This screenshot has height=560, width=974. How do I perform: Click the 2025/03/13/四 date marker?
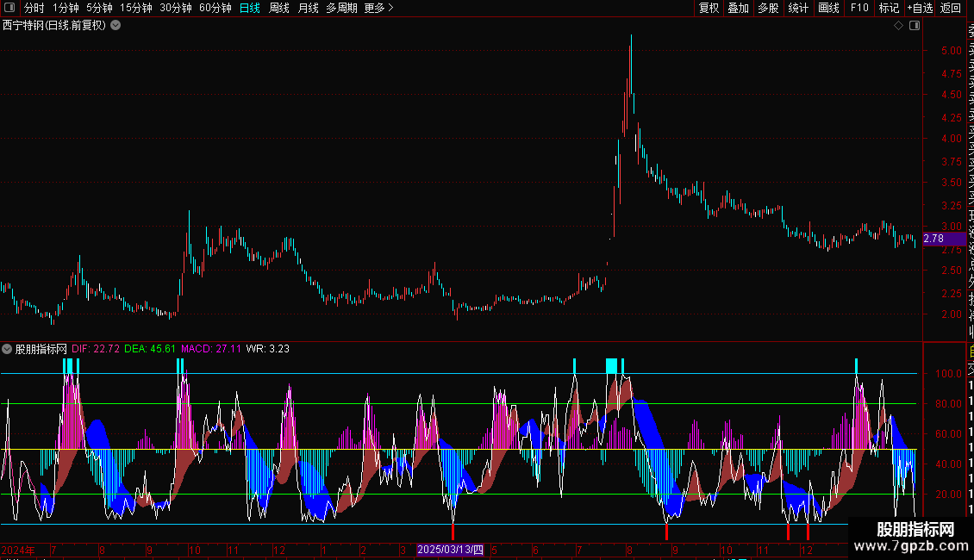450,550
